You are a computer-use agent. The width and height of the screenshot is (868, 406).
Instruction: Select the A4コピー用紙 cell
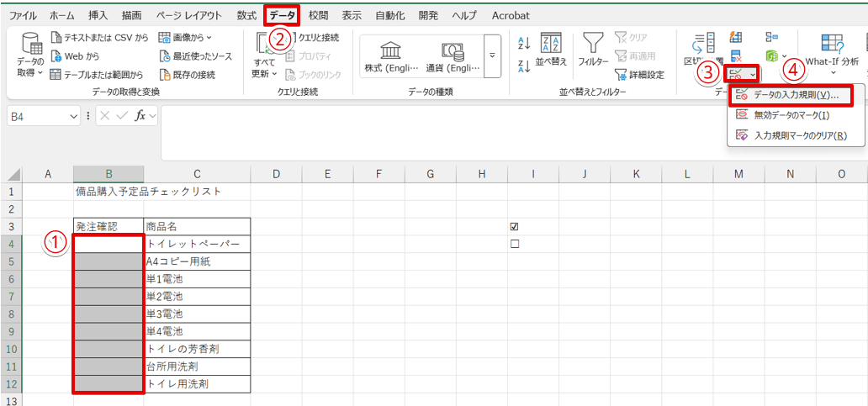197,261
